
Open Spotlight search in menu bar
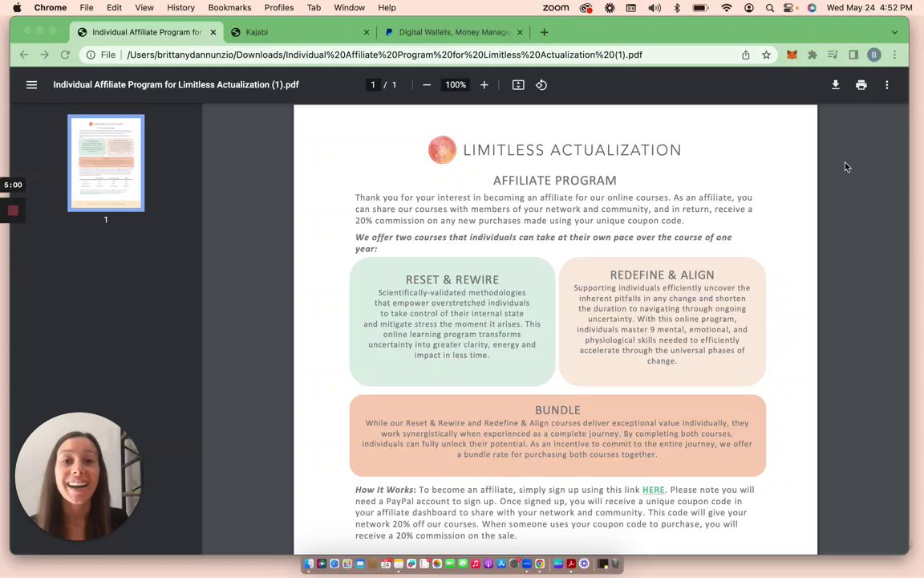[770, 8]
